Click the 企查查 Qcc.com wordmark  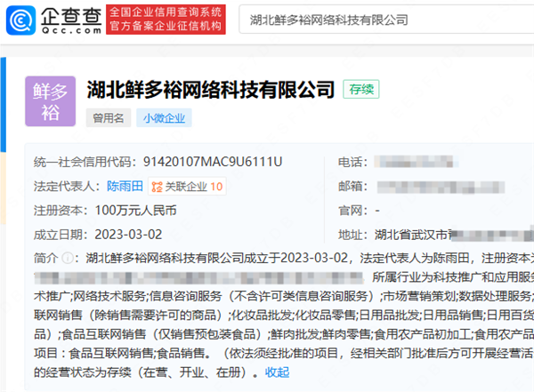(x=71, y=20)
